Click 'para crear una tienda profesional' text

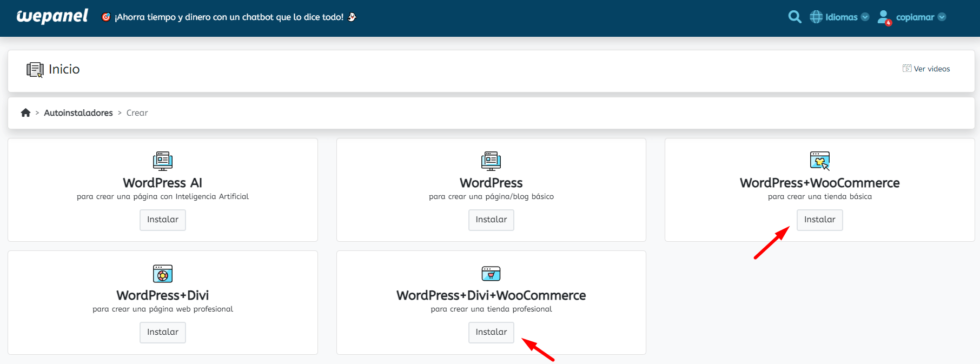(491, 309)
